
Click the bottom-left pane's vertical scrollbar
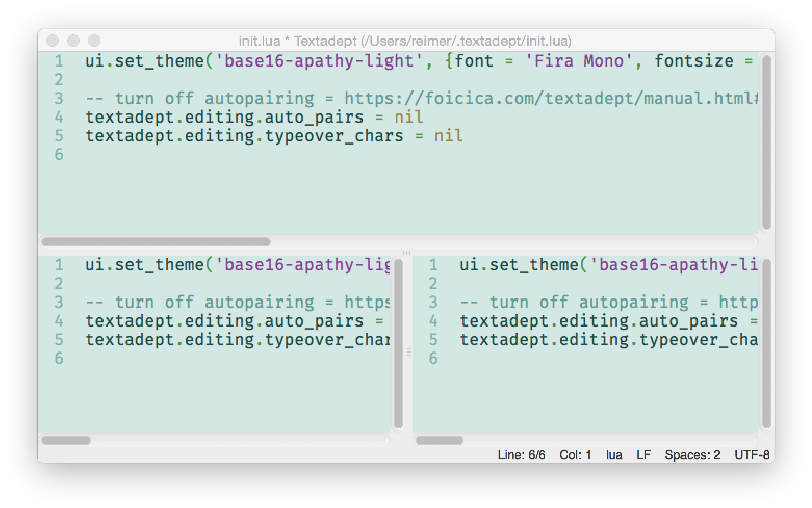(x=398, y=343)
